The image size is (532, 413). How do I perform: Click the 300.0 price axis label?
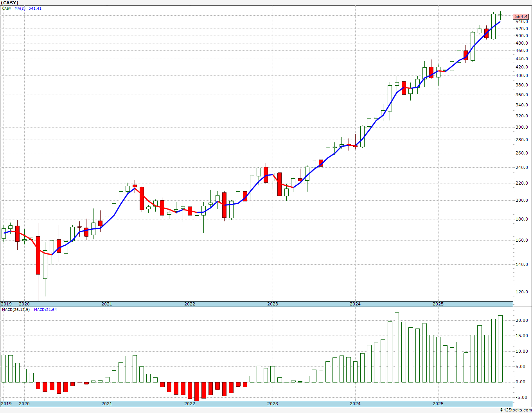pyautogui.click(x=521, y=127)
